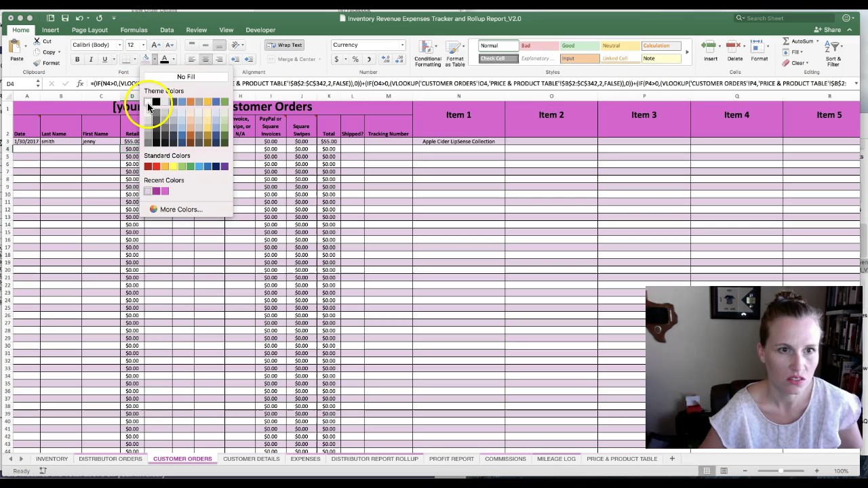Pick yellow standard color swatch
The width and height of the screenshot is (868, 488).
[x=174, y=167]
